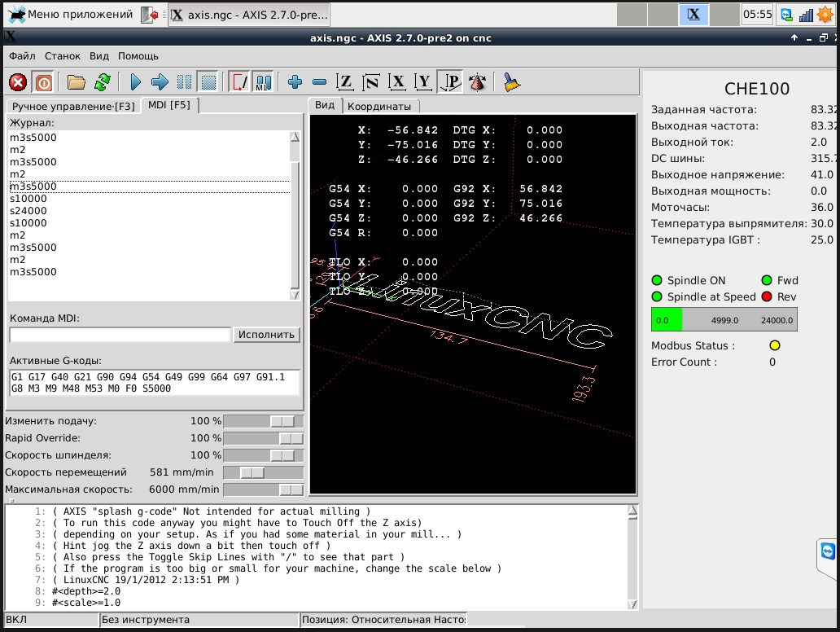Reload the current file with green arrows
The width and height of the screenshot is (840, 632).
click(x=102, y=82)
